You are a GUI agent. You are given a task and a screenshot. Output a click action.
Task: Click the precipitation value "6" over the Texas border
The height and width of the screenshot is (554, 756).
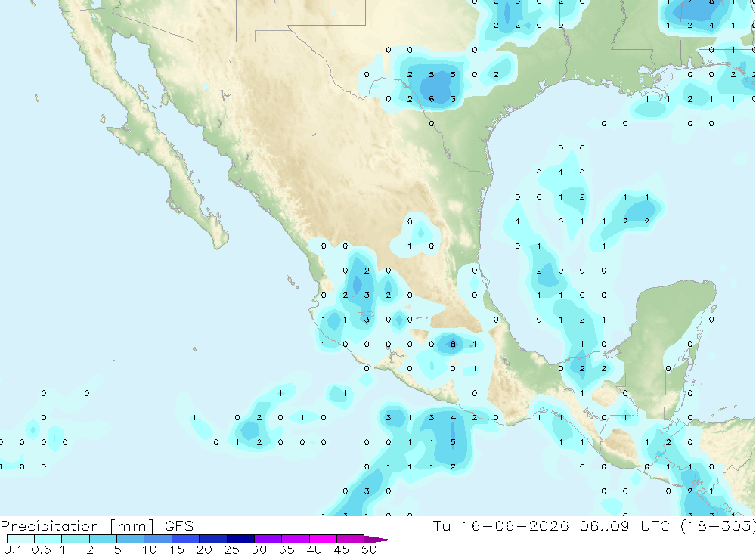(x=432, y=99)
